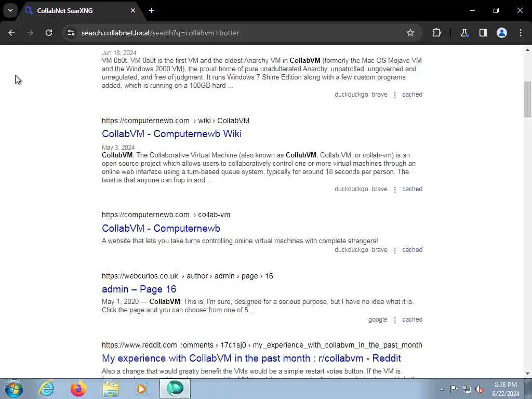
Task: Click the page scrollbar thumb
Action: tap(527, 99)
